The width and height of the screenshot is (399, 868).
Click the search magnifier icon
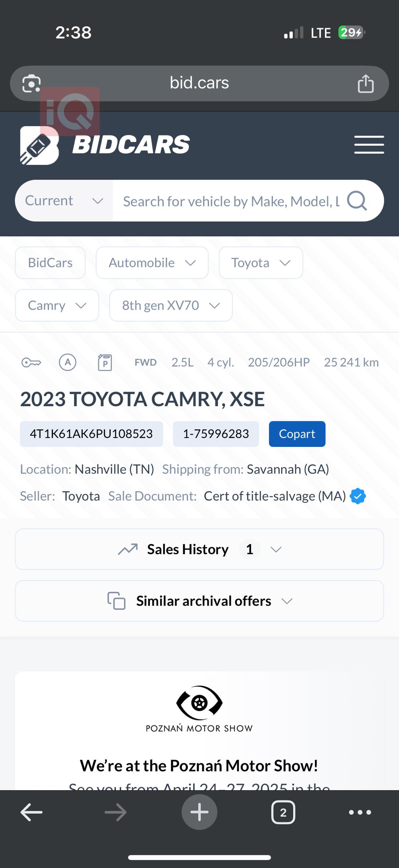pos(357,201)
